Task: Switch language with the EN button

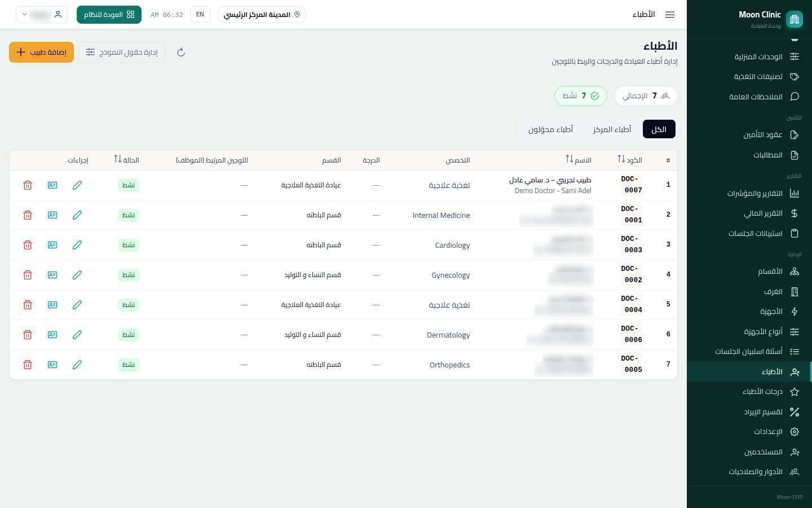Action: [200, 15]
